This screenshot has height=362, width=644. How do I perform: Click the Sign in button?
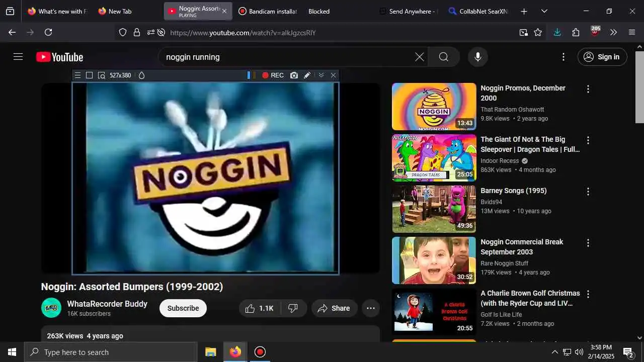point(602,57)
